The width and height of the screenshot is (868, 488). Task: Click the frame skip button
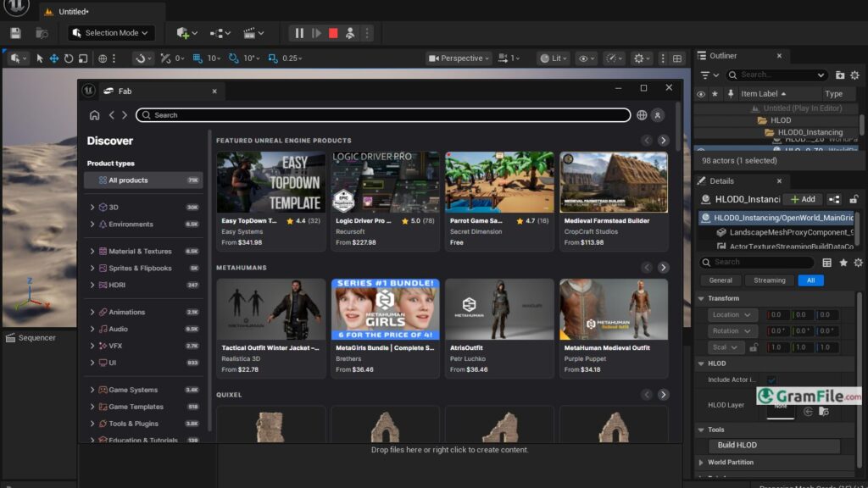316,33
